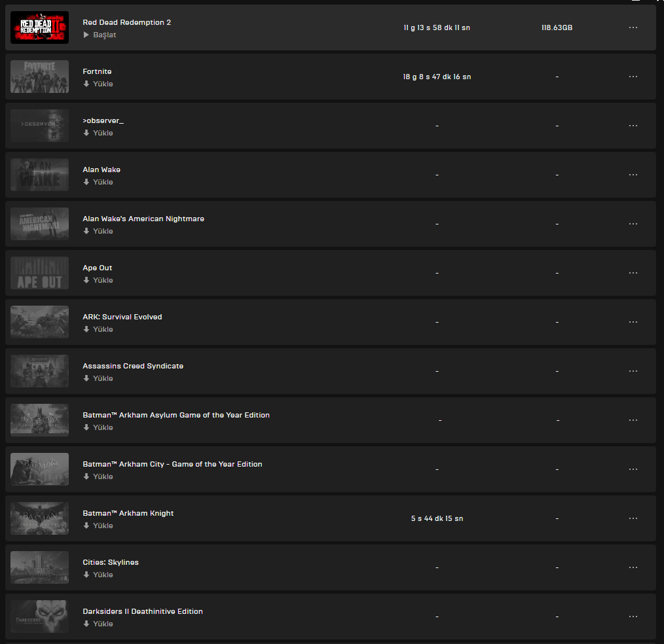Click the Alan Wake cover thumbnail
Image resolution: width=664 pixels, height=644 pixels.
pyautogui.click(x=39, y=175)
